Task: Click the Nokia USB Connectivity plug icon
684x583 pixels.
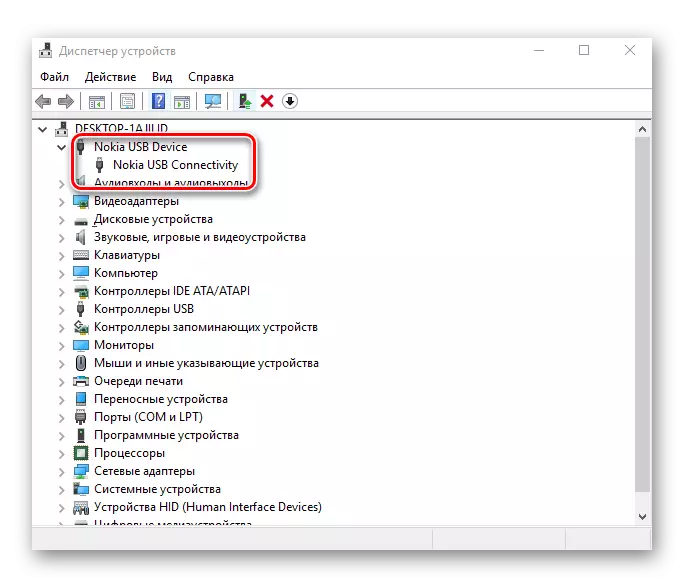Action: (x=99, y=165)
